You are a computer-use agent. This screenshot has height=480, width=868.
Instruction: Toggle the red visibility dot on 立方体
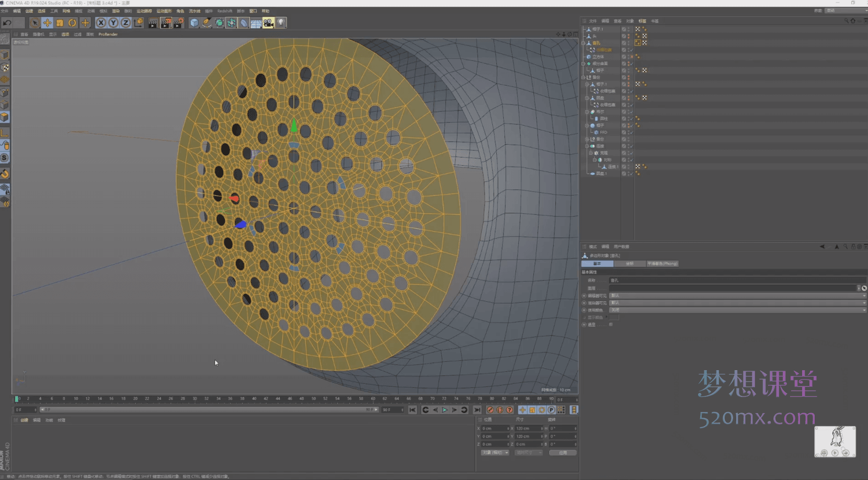631,56
